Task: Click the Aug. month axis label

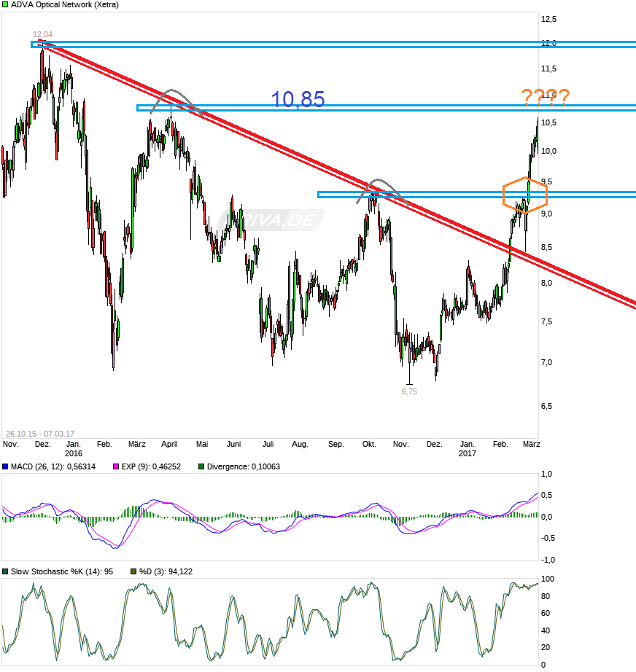Action: (x=300, y=444)
